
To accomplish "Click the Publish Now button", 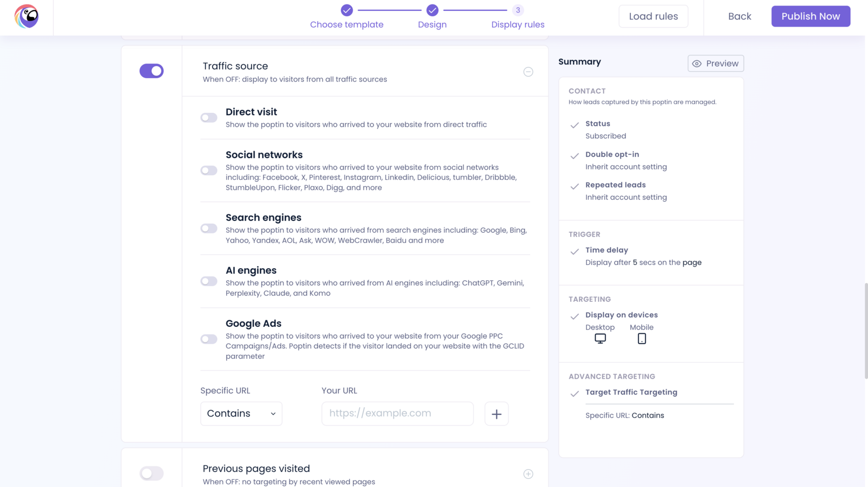I will coord(810,16).
